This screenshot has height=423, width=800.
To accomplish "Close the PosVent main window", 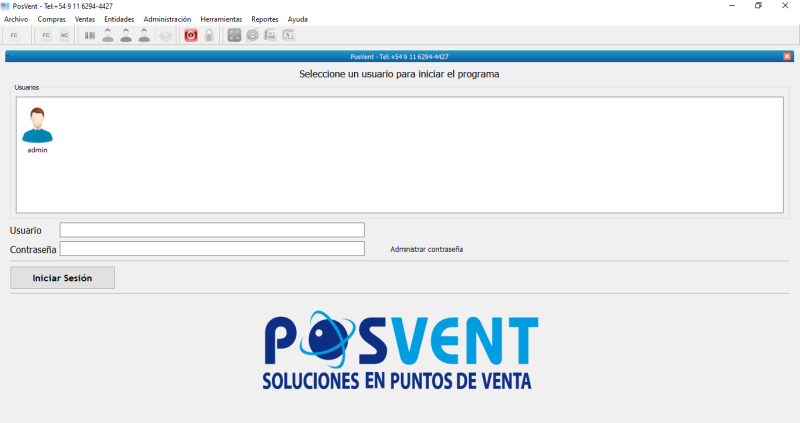I will click(785, 6).
